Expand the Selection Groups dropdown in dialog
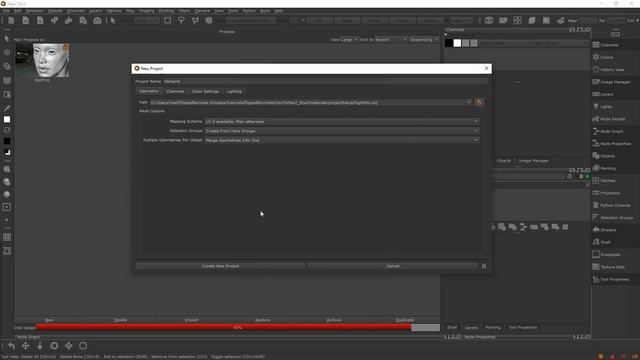640x360 pixels. (342, 131)
